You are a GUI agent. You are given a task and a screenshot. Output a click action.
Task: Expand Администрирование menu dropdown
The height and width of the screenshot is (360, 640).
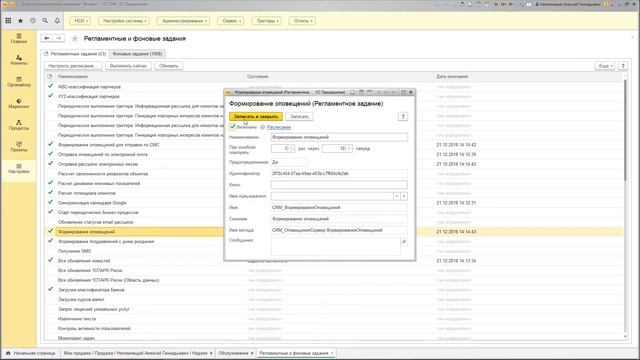point(184,21)
